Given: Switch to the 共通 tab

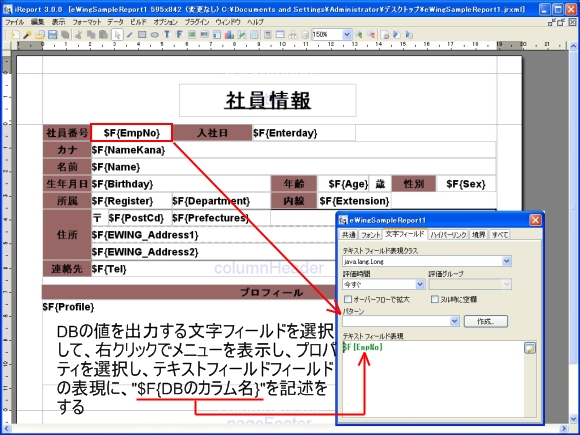Looking at the screenshot, I should point(348,235).
